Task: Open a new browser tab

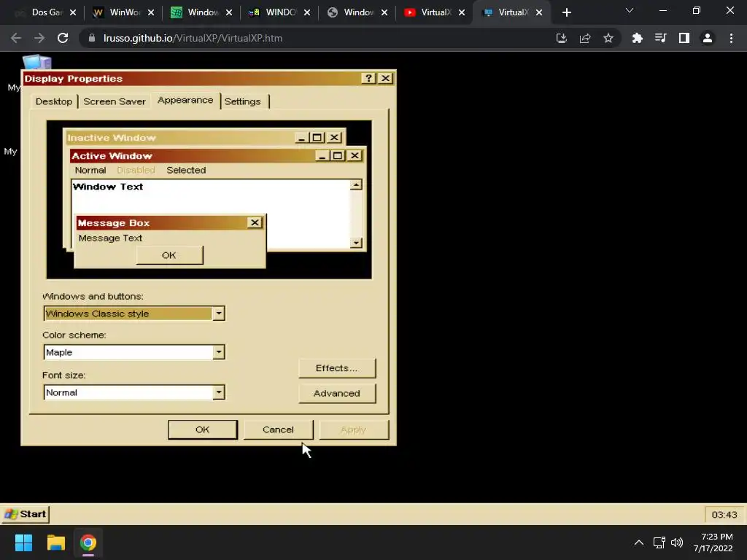Action: click(566, 12)
